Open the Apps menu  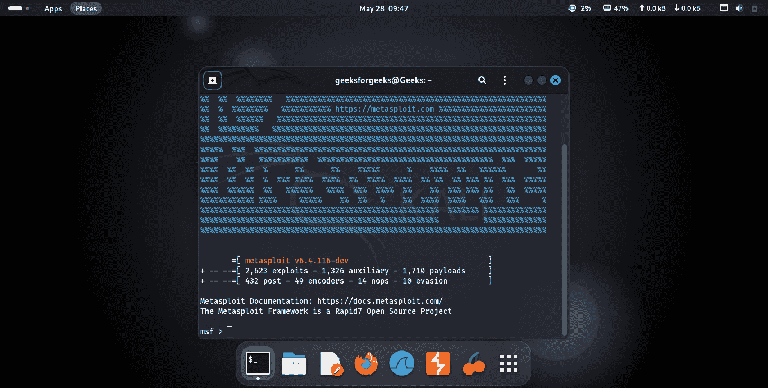point(53,8)
